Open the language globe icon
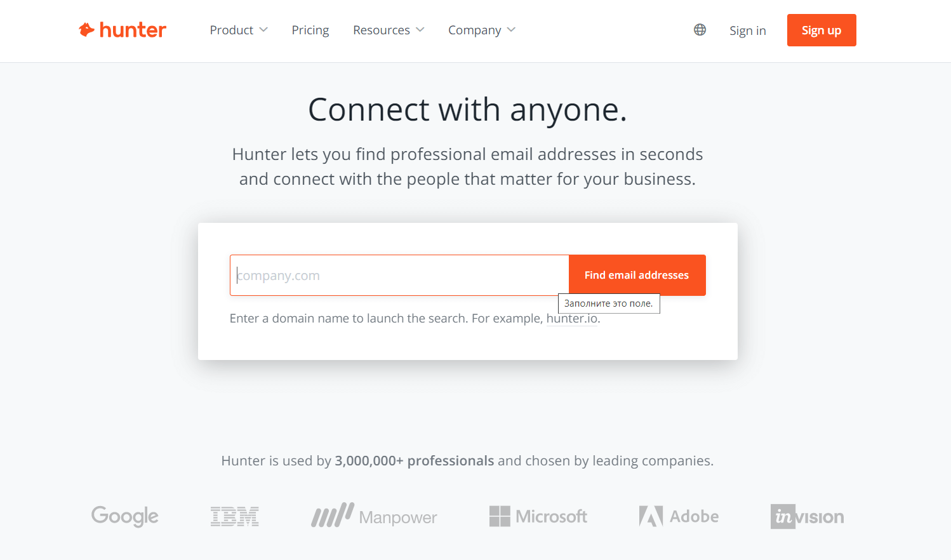Viewport: 951px width, 560px height. tap(700, 30)
